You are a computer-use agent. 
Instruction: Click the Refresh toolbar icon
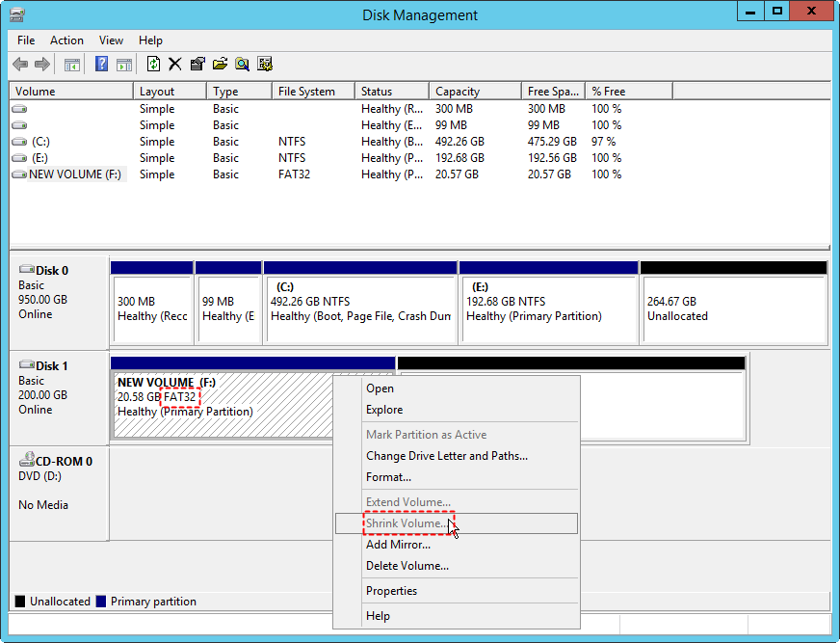coord(153,65)
